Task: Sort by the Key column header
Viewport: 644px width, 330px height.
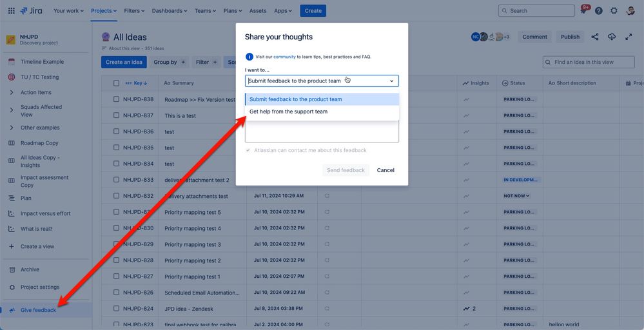Action: [136, 83]
